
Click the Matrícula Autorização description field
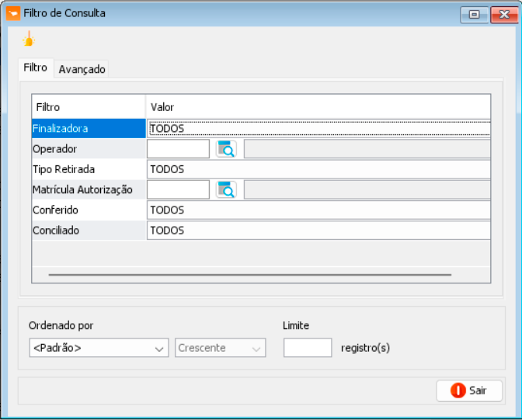367,189
